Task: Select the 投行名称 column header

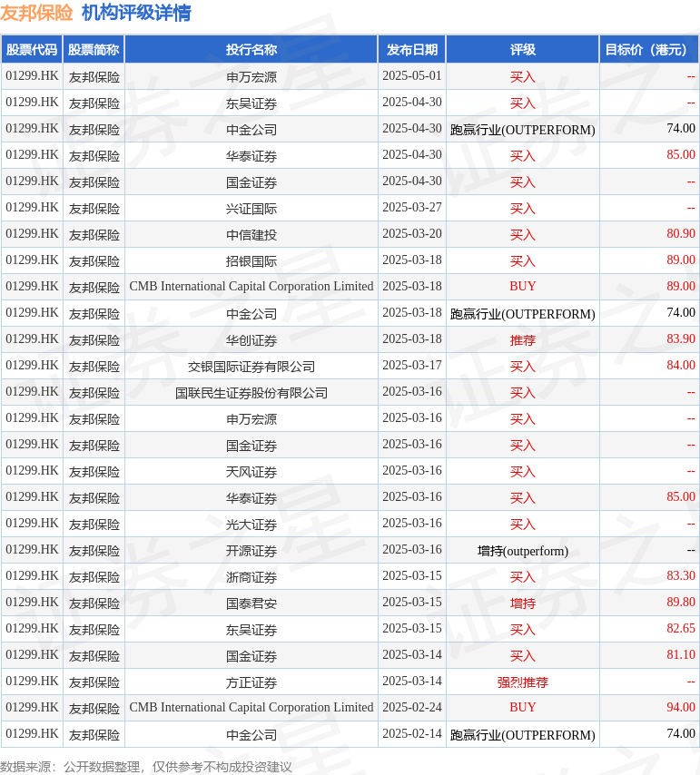Action: coord(251,49)
